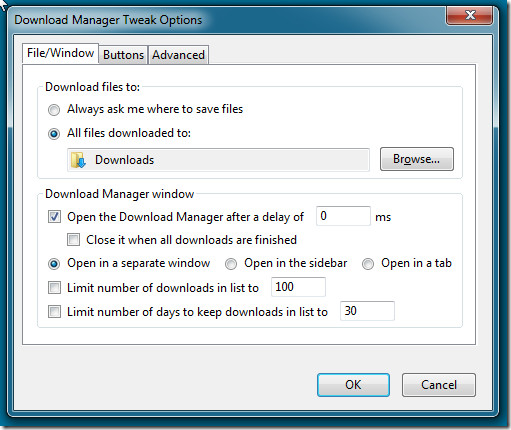Click the Downloads folder icon
511x430 pixels.
click(78, 160)
